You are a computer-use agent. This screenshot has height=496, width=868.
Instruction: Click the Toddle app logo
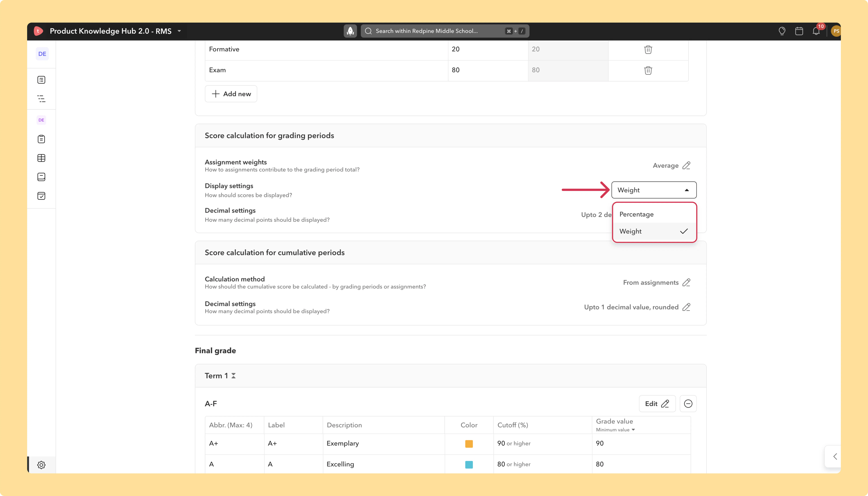(38, 31)
